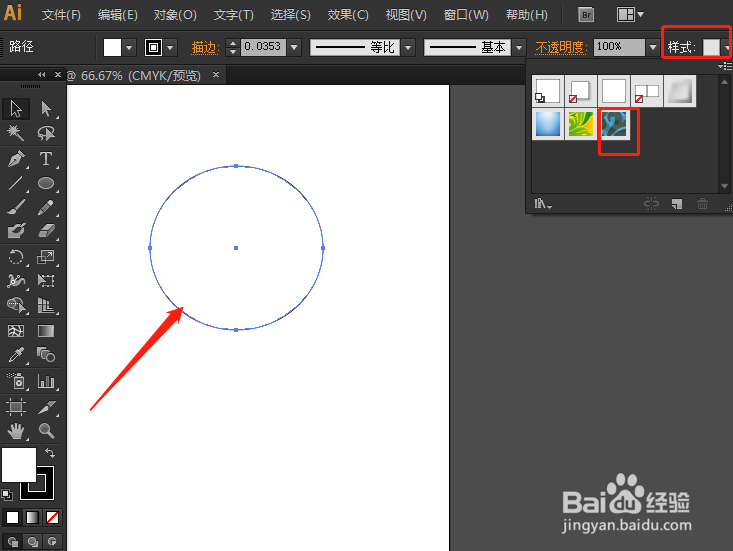This screenshot has width=733, height=551.
Task: Select the Symbol Sprayer tool
Action: click(16, 381)
